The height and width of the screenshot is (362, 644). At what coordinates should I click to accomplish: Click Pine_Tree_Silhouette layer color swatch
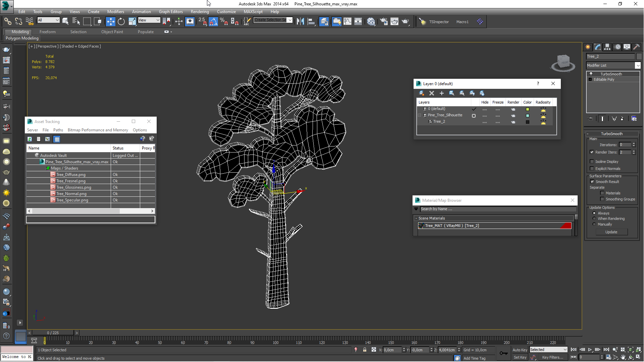click(528, 116)
